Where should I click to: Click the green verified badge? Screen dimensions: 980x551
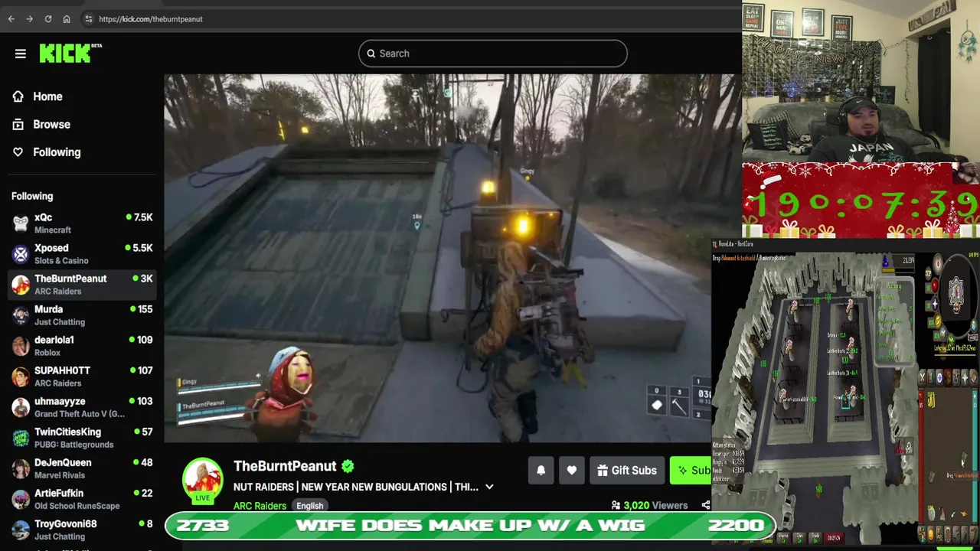[348, 466]
